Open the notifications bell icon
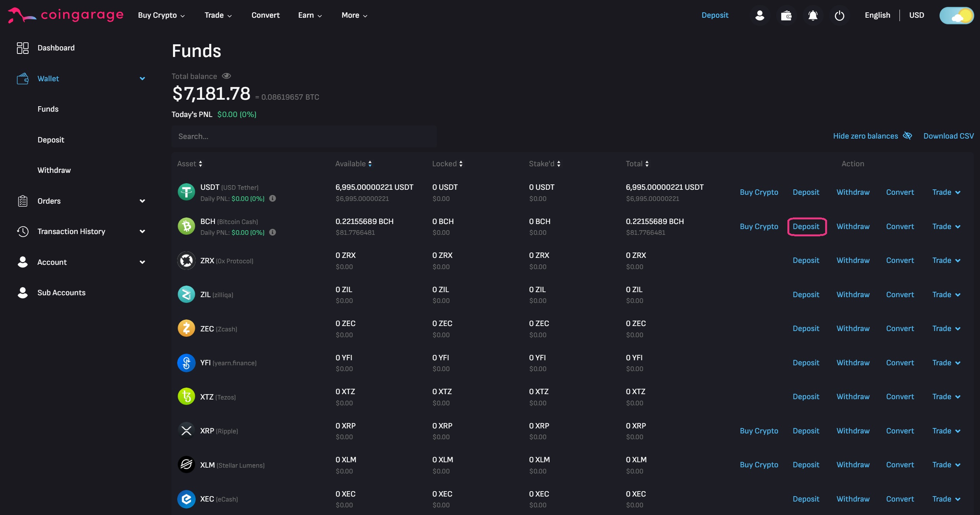The height and width of the screenshot is (515, 980). pos(813,15)
